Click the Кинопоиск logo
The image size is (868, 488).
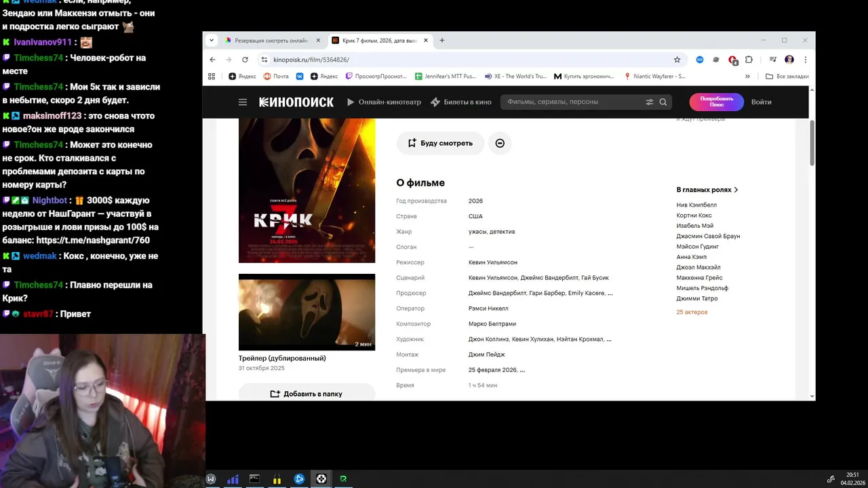click(296, 102)
